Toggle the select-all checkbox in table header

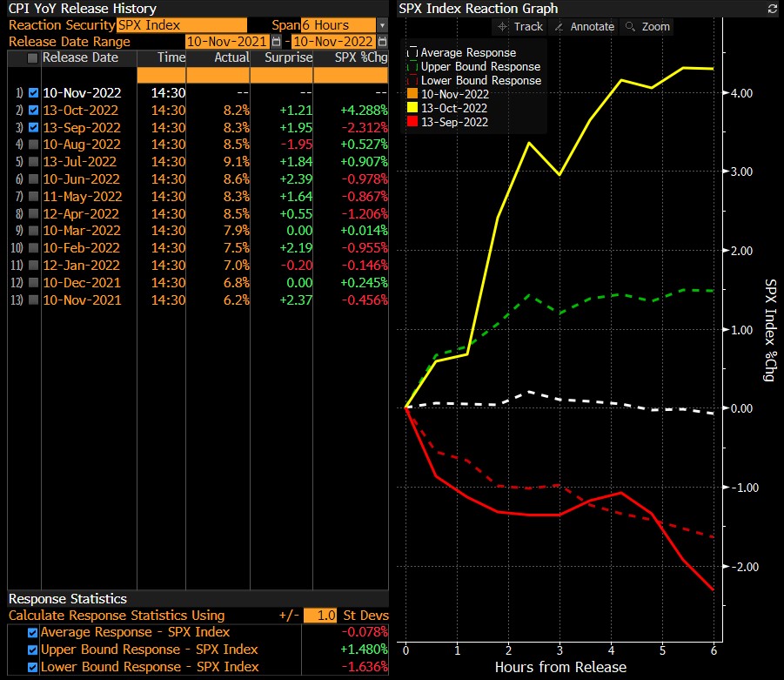(33, 58)
